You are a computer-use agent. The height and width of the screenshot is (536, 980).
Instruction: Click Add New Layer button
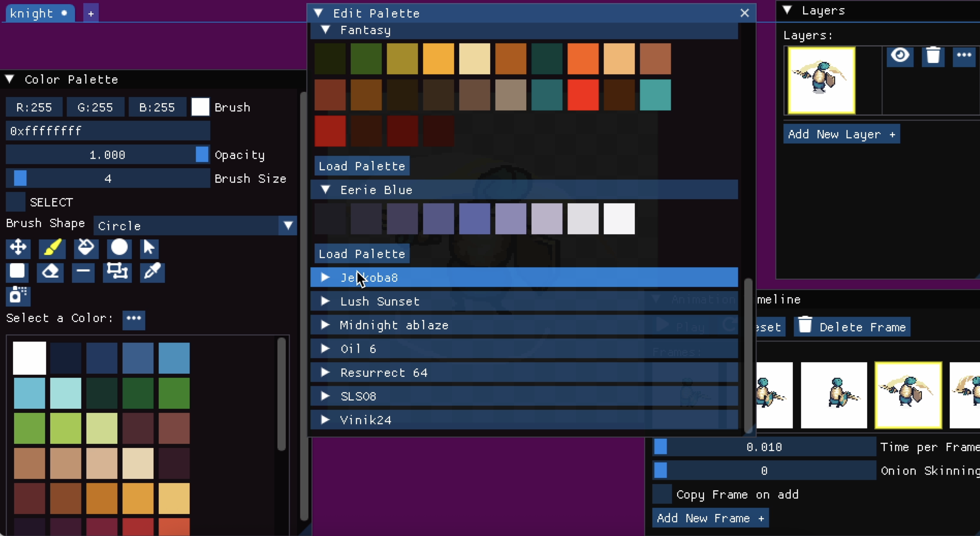pyautogui.click(x=841, y=134)
